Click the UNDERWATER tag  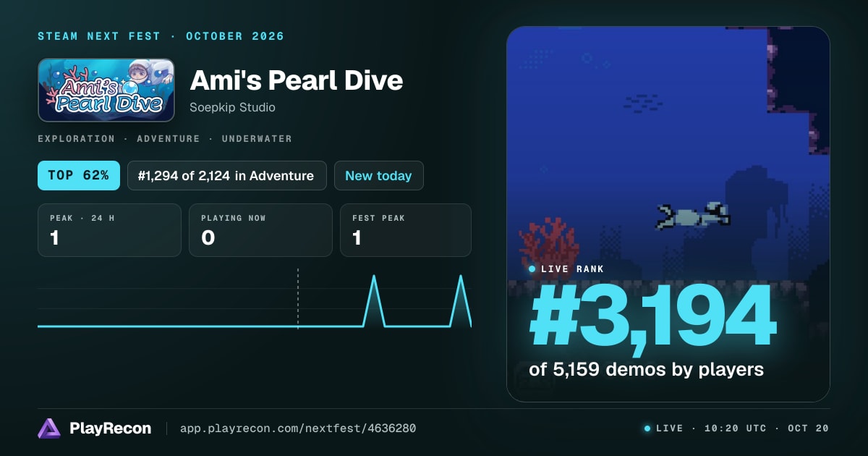[257, 138]
